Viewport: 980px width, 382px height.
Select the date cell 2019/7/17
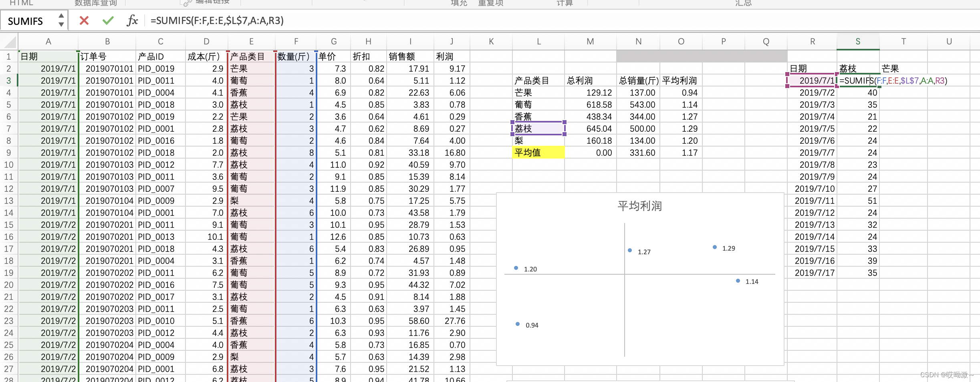tap(812, 273)
